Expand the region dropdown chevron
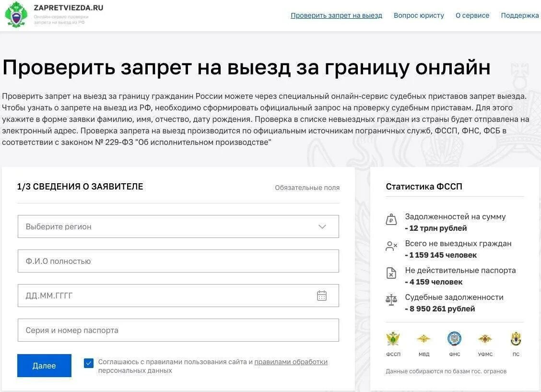This screenshot has width=541, height=392. point(322,227)
